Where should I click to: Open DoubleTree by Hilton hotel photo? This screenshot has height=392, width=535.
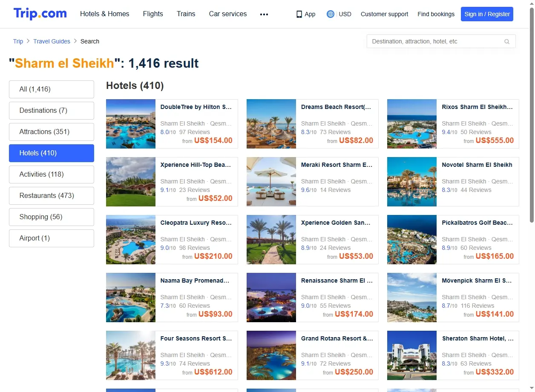click(x=131, y=124)
